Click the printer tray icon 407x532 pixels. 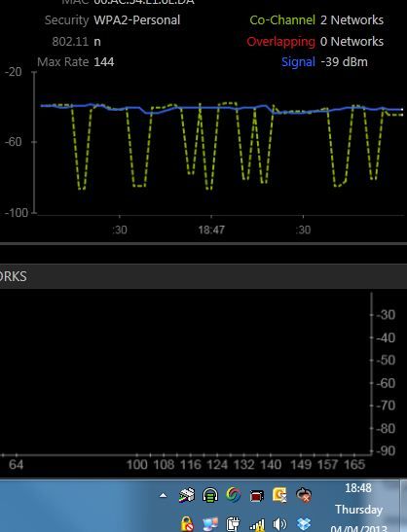click(187, 495)
